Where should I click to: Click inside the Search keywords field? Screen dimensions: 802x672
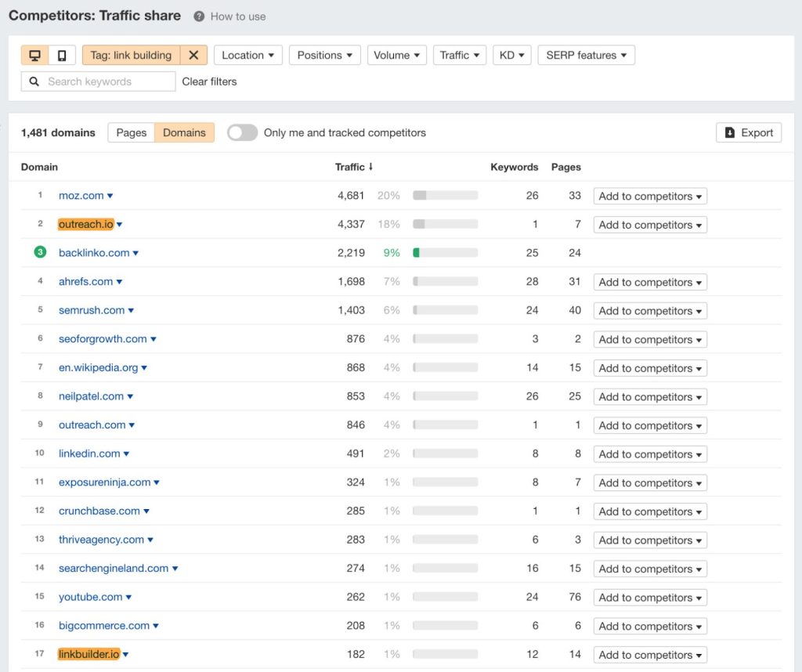click(x=102, y=81)
